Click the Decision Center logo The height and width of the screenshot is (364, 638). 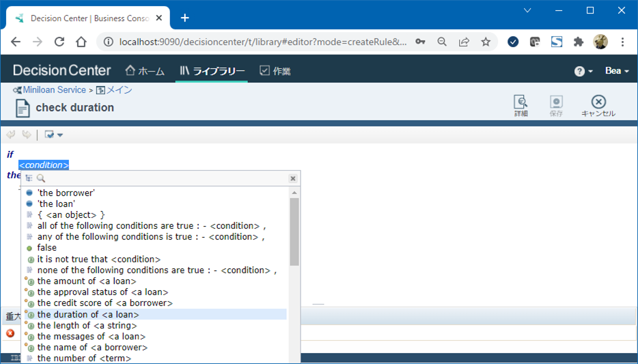click(x=62, y=71)
